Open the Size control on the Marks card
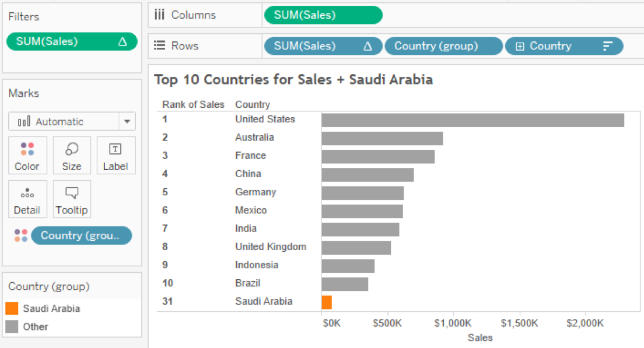This screenshot has width=644, height=348. click(x=71, y=156)
